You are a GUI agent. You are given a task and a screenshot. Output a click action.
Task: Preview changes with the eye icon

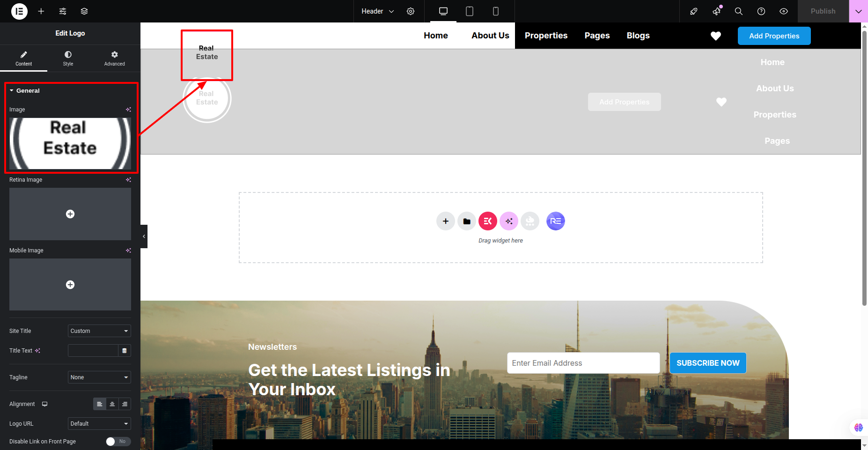pos(783,11)
